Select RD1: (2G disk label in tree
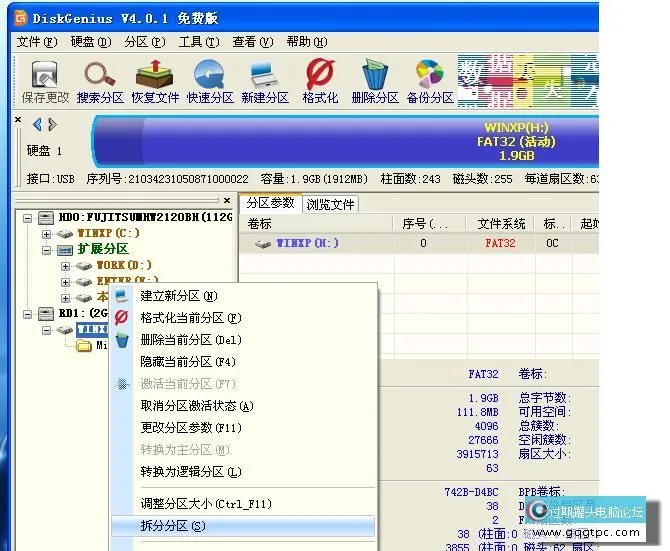This screenshot has height=551, width=670. click(x=83, y=314)
